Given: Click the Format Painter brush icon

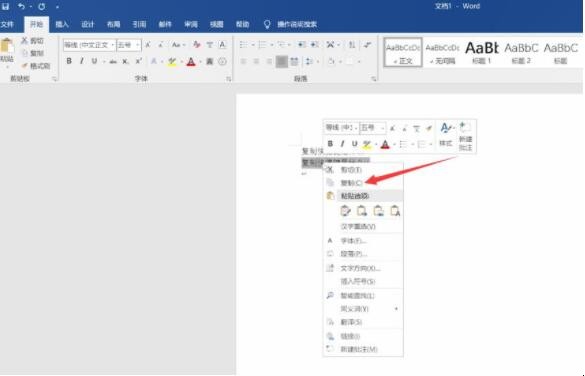Looking at the screenshot, I should point(25,66).
